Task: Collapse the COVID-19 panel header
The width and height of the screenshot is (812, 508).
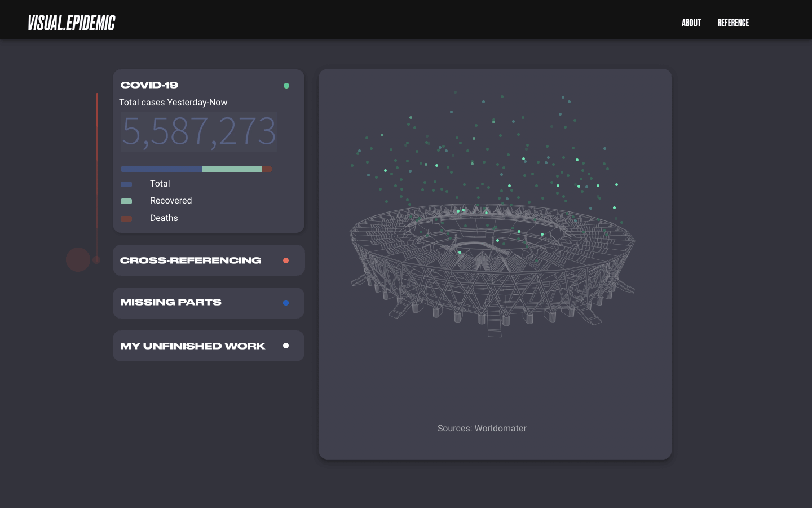Action: 149,85
